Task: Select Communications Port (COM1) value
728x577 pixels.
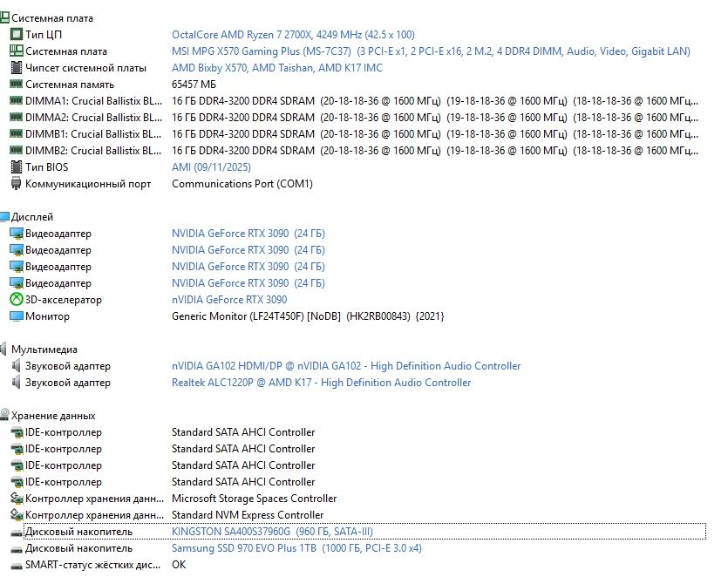Action: pyautogui.click(x=242, y=184)
